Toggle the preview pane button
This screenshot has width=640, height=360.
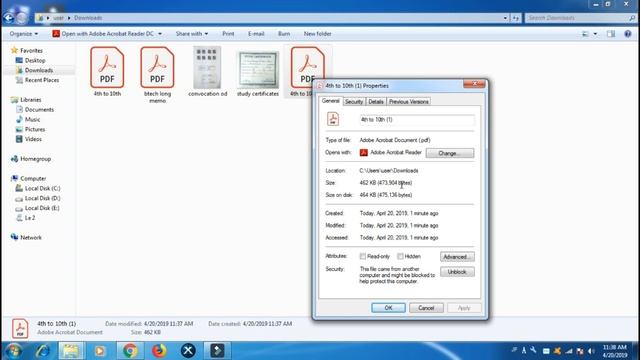coord(611,34)
